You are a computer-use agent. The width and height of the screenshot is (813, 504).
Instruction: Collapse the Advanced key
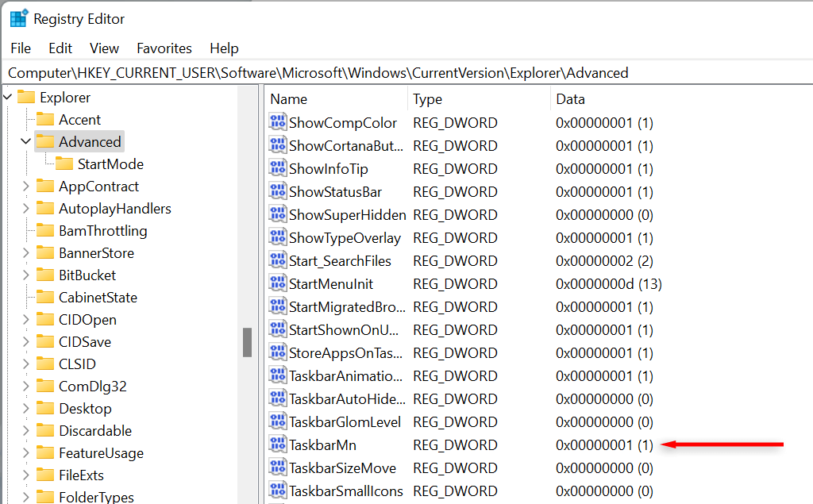point(26,142)
